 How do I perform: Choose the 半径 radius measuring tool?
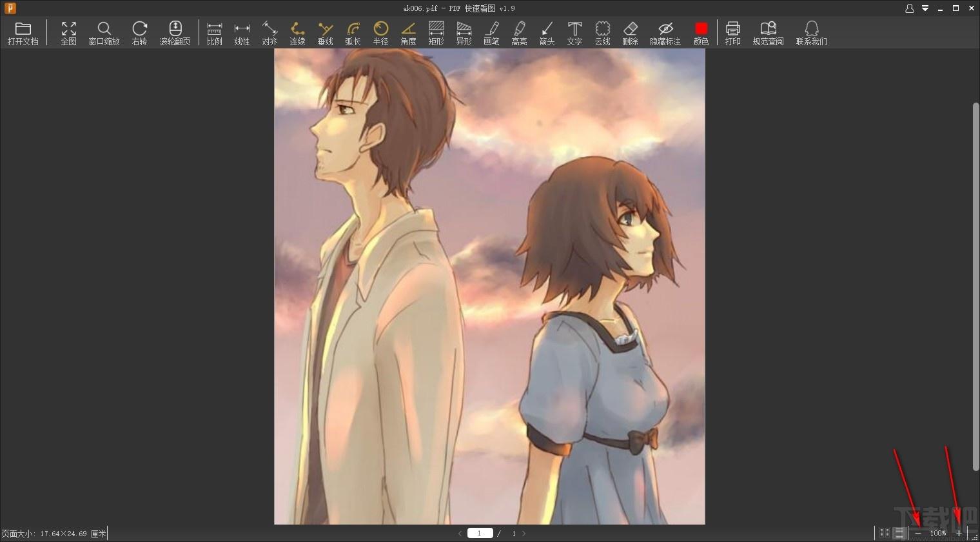coord(380,33)
